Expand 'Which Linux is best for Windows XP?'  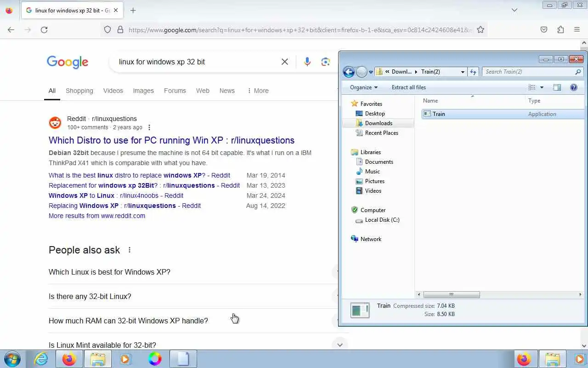coord(193,272)
